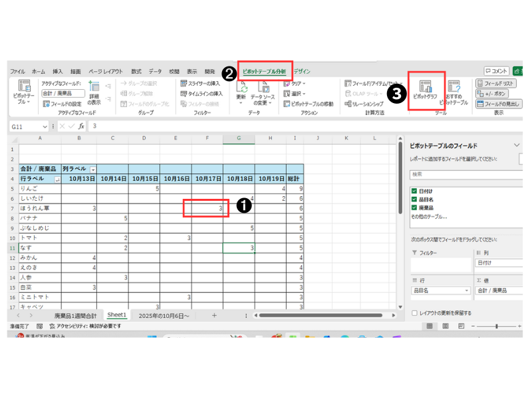Open フィールドの設定 field settings

click(x=62, y=104)
